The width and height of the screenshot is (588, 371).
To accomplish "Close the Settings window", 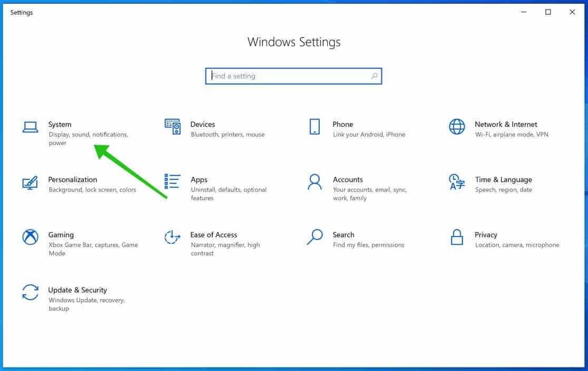I will coord(572,12).
